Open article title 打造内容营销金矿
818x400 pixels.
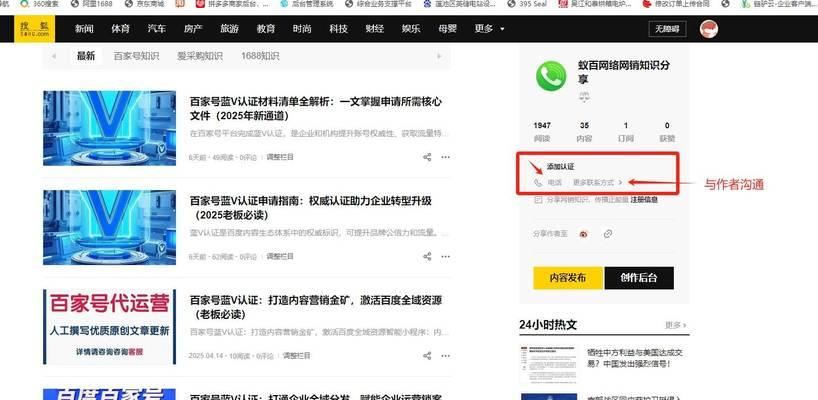coord(316,307)
